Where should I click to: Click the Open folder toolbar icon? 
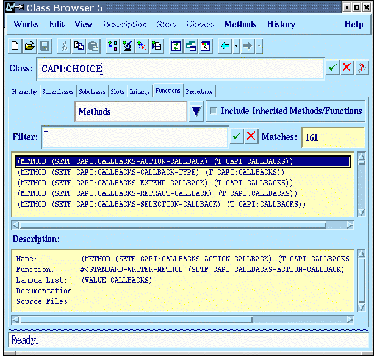pyautogui.click(x=30, y=46)
